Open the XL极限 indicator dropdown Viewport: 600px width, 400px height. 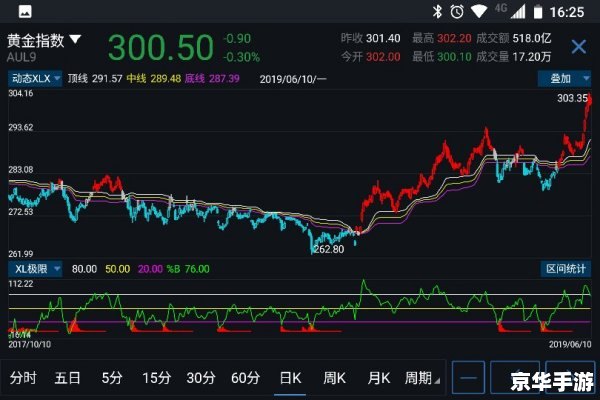(35, 269)
